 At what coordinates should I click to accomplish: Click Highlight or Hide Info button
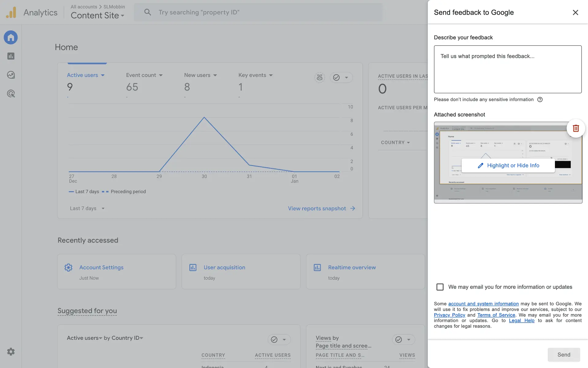[508, 165]
